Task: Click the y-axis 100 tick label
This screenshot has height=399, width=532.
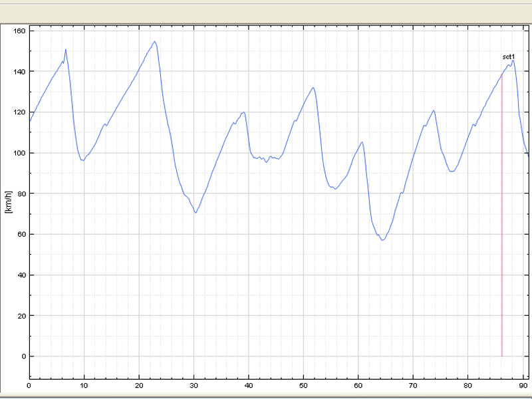Action: click(19, 153)
